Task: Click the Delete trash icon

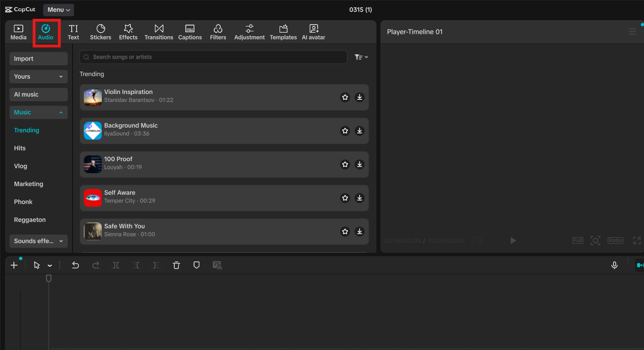Action: pyautogui.click(x=177, y=265)
